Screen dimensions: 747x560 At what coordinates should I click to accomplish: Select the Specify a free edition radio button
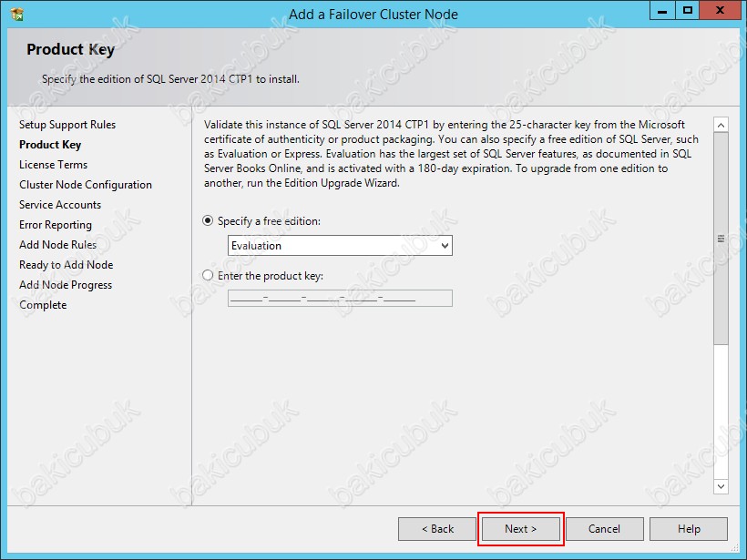click(x=208, y=221)
